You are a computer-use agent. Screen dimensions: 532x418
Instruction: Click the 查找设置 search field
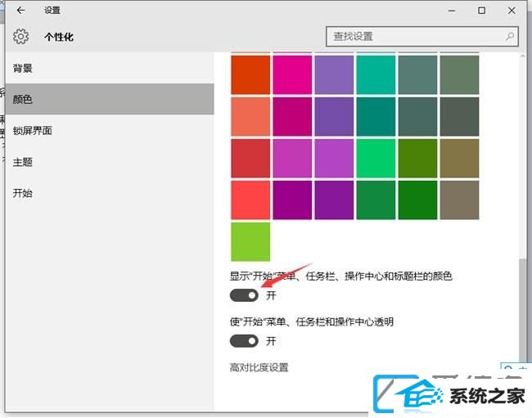pos(422,36)
